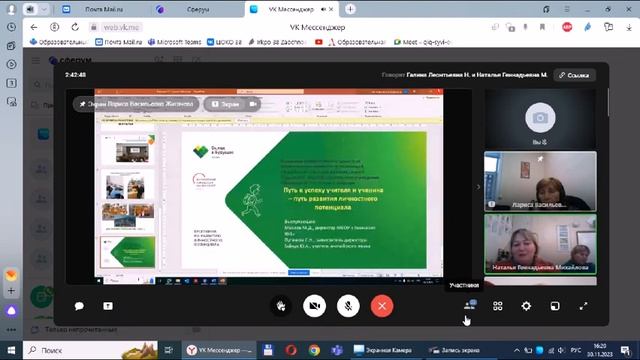Click the web.vk.me address field

pyautogui.click(x=121, y=27)
